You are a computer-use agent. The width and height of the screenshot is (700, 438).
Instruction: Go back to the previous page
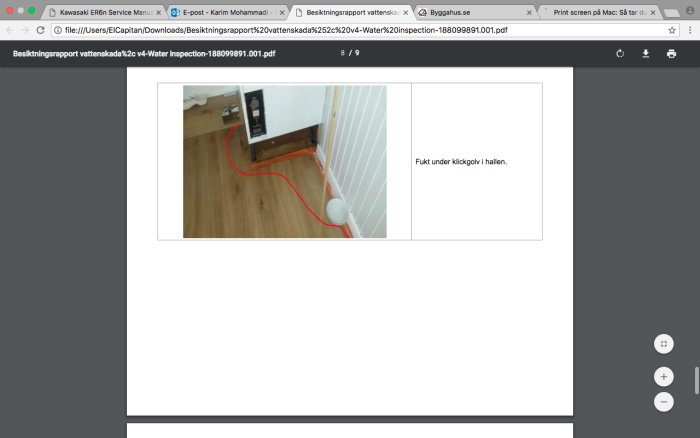tap(10, 30)
